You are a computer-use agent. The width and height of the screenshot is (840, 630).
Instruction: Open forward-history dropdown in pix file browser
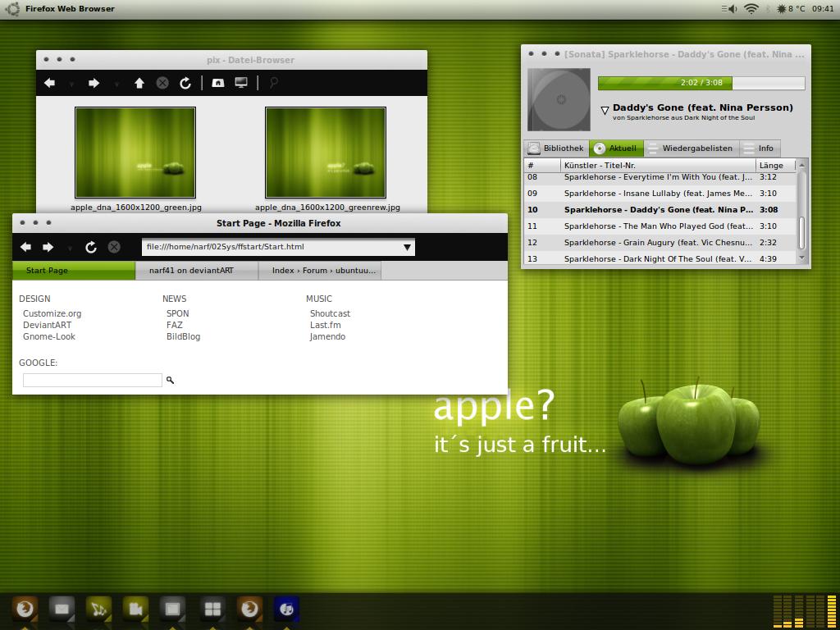tap(116, 84)
